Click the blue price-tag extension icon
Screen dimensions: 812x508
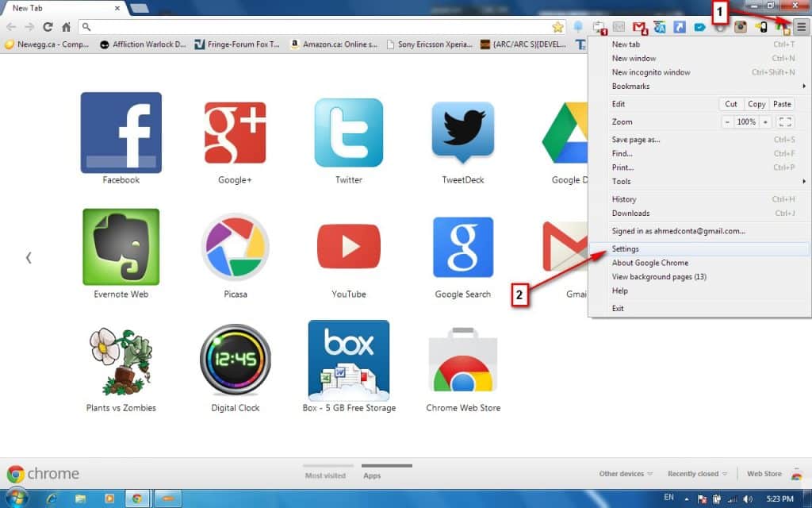(699, 27)
